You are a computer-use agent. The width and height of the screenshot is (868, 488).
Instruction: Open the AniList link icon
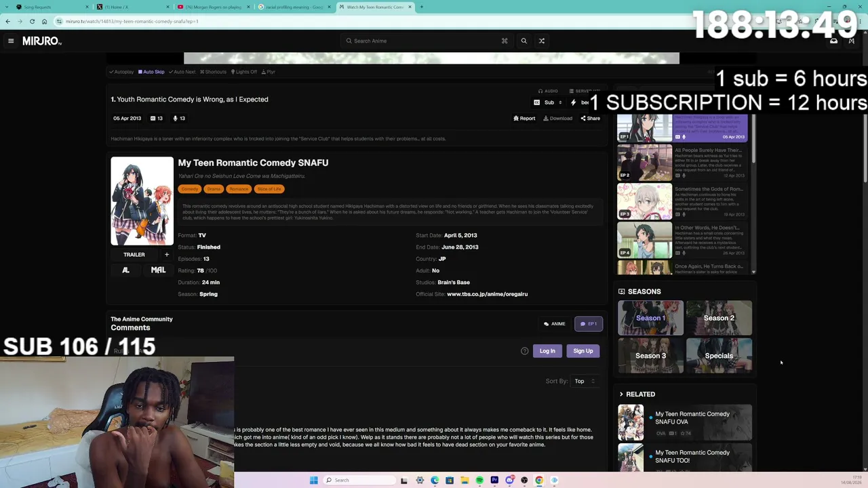(125, 270)
